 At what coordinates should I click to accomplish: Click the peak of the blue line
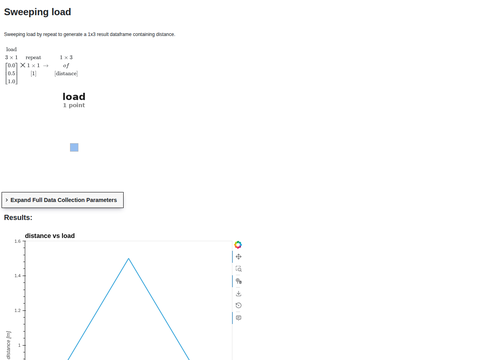tap(129, 258)
